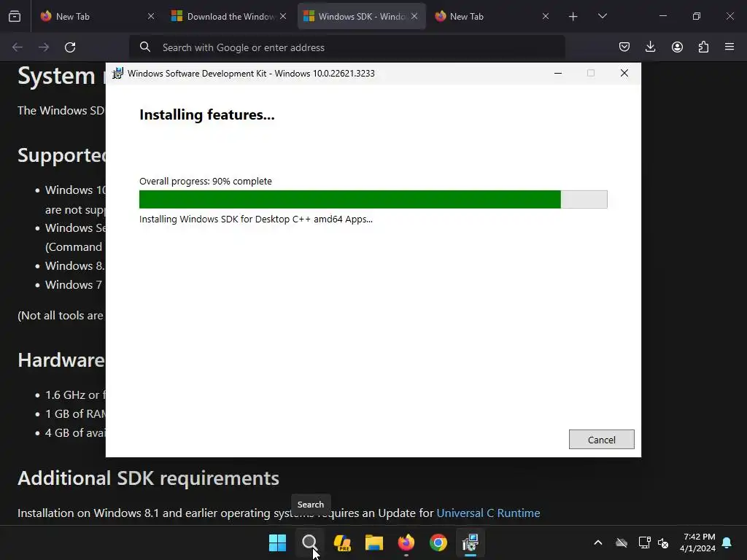Launch Google Chrome from taskbar
The width and height of the screenshot is (747, 560).
click(x=438, y=542)
